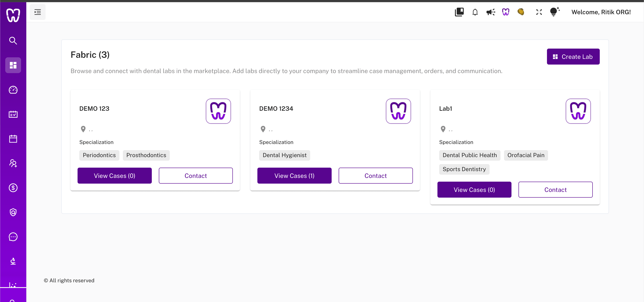The image size is (644, 302).
Task: Open the Welcome, Ritik ORG! user menu
Action: point(601,12)
